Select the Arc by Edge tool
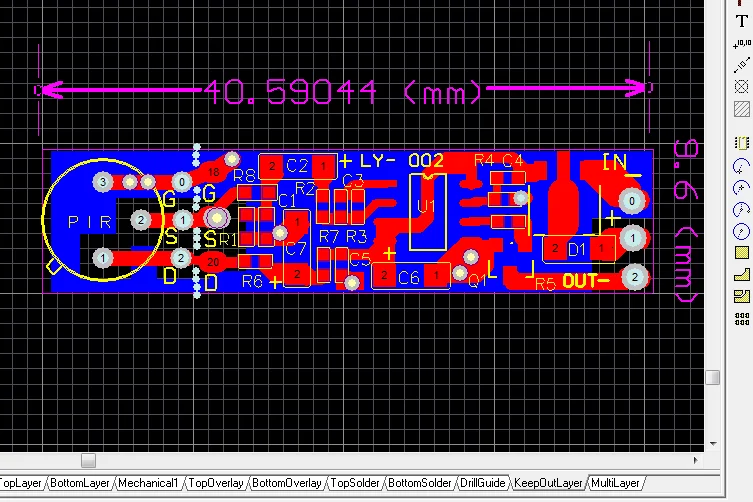 point(741,187)
